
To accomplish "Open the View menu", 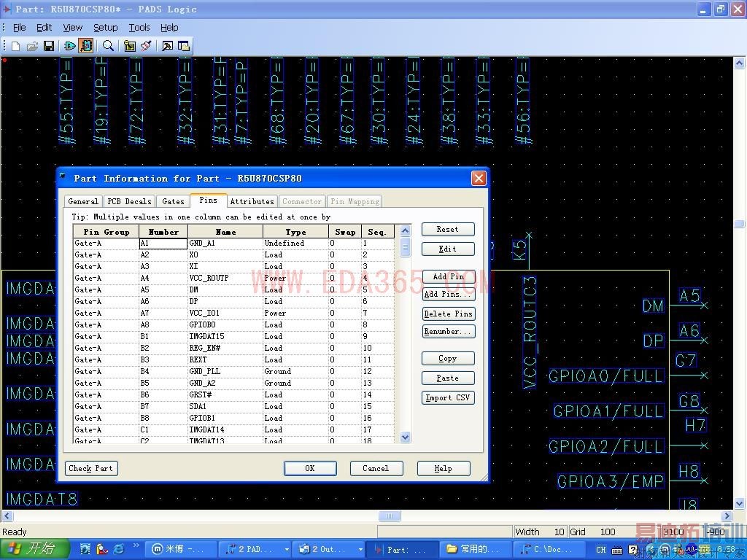I will [72, 28].
